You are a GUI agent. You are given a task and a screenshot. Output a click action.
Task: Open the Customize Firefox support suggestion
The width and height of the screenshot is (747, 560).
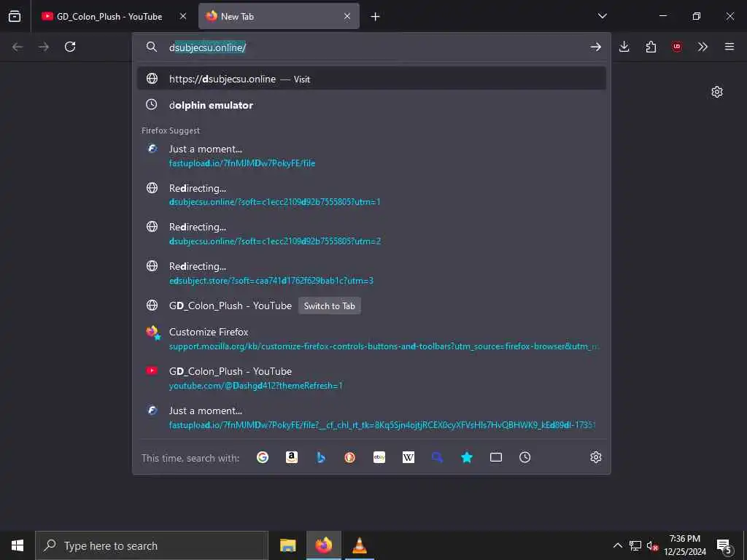371,338
